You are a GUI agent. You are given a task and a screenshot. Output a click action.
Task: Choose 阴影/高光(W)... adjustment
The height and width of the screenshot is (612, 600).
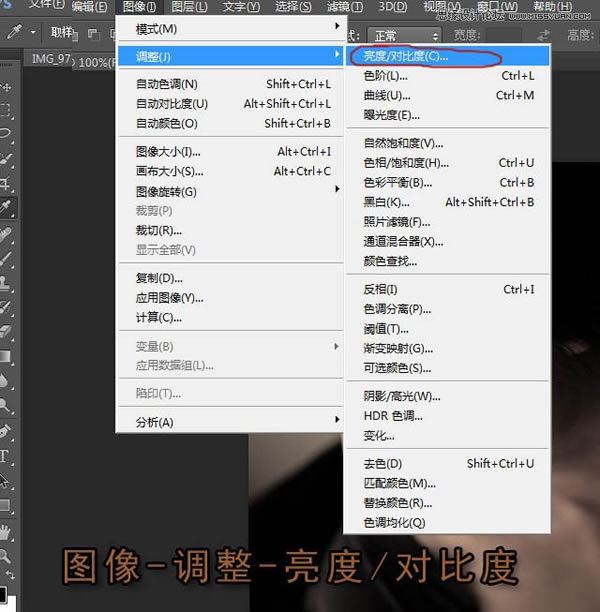tap(447, 397)
